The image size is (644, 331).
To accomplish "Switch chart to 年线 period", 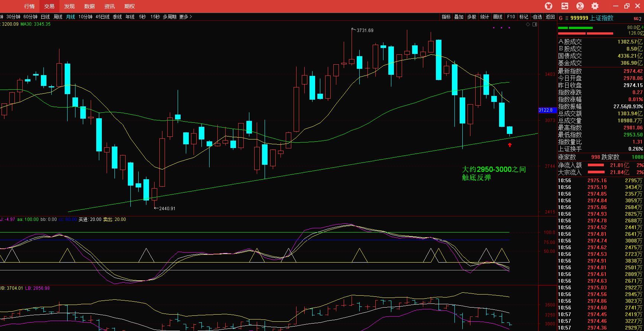I will coord(130,17).
